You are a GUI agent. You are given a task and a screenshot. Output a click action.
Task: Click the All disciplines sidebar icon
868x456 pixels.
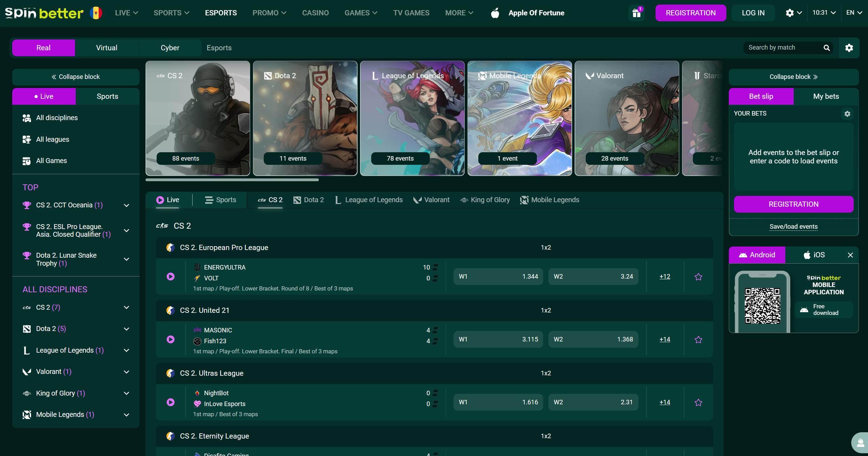click(x=27, y=118)
